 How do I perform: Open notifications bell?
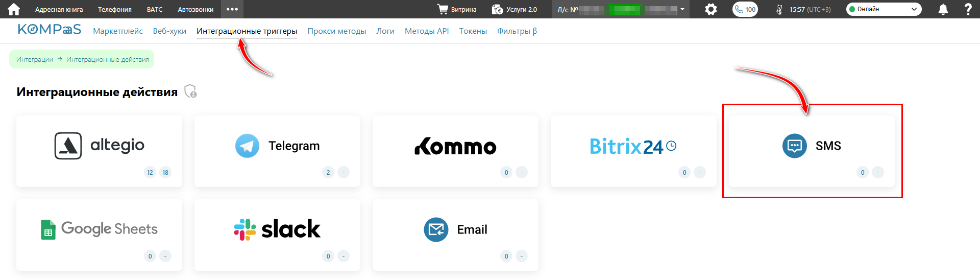tap(943, 9)
